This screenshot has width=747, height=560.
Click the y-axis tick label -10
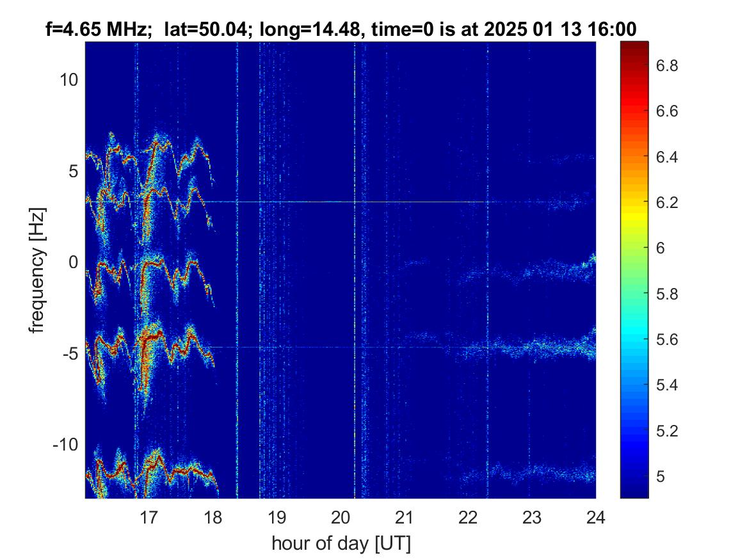(x=65, y=444)
